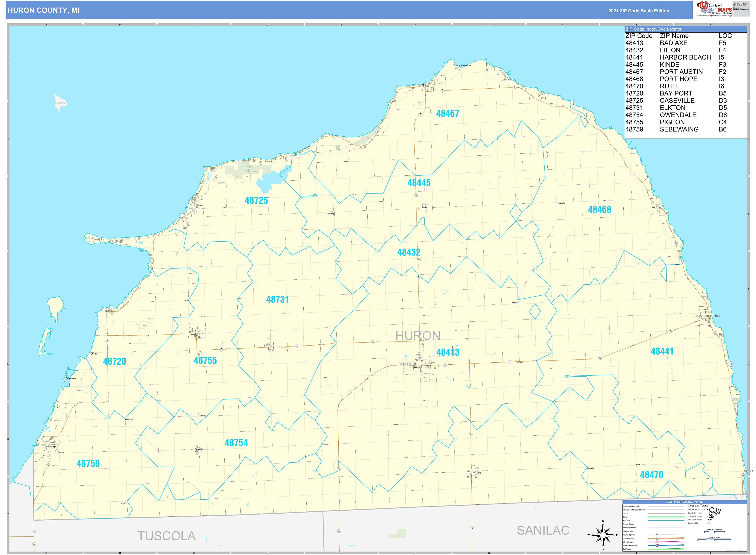Click the Interstate Highways shield in the legend
Image resolution: width=756 pixels, height=555 pixels.
click(657, 546)
